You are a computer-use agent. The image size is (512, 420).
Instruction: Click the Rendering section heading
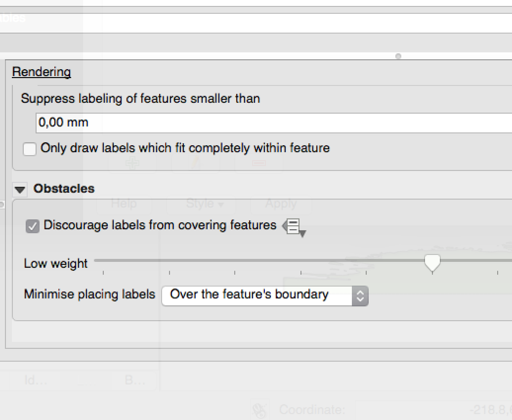point(42,72)
